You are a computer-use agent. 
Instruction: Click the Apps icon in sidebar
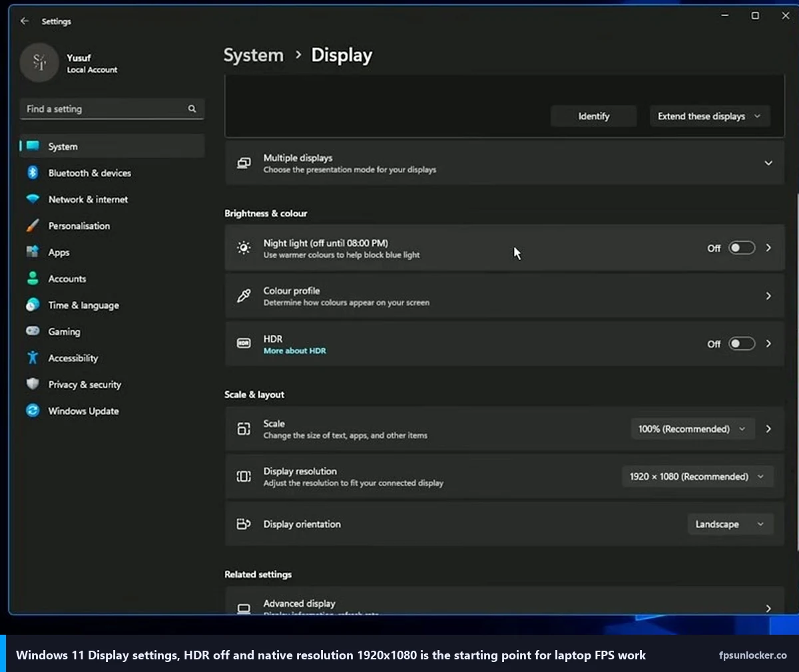tap(33, 252)
